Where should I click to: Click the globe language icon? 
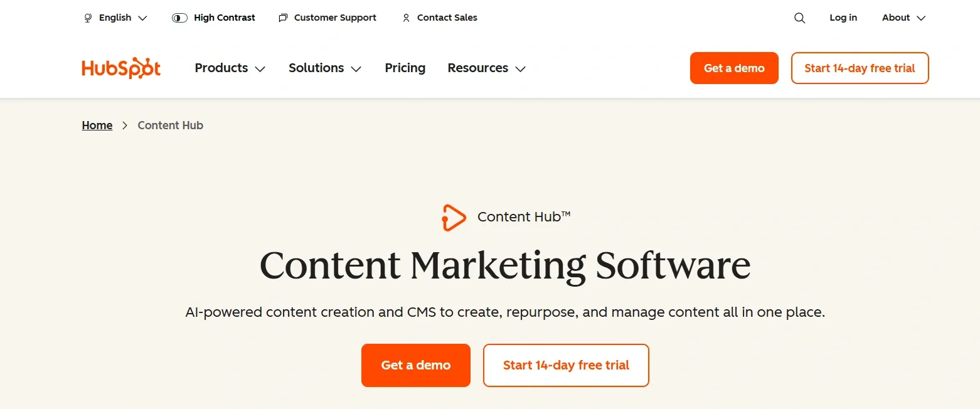87,18
